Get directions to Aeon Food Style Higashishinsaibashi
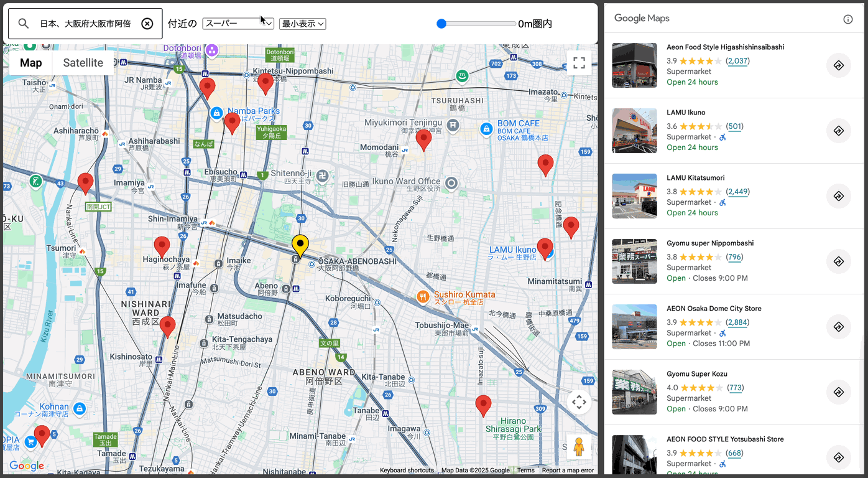This screenshot has height=478, width=868. [x=838, y=65]
